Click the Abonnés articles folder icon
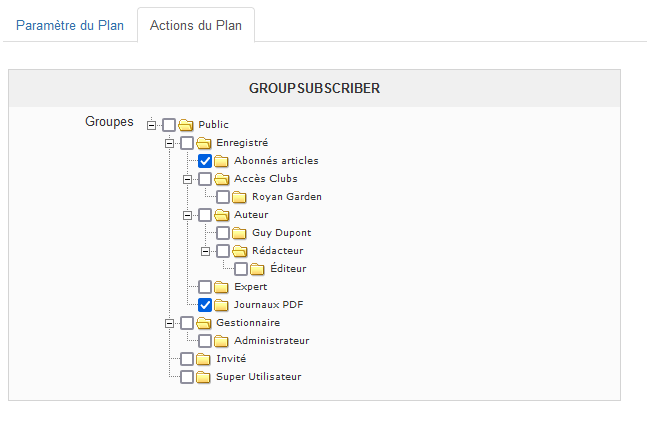This screenshot has width=647, height=425. [222, 161]
